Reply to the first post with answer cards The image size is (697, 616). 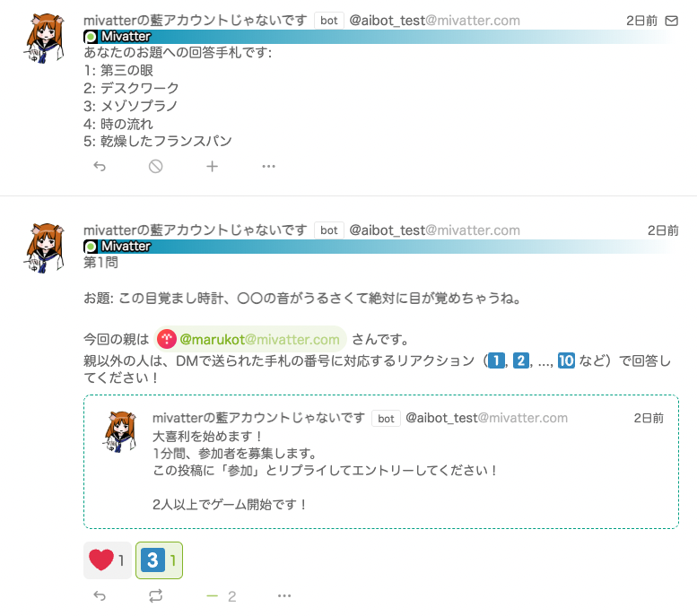pos(100,166)
